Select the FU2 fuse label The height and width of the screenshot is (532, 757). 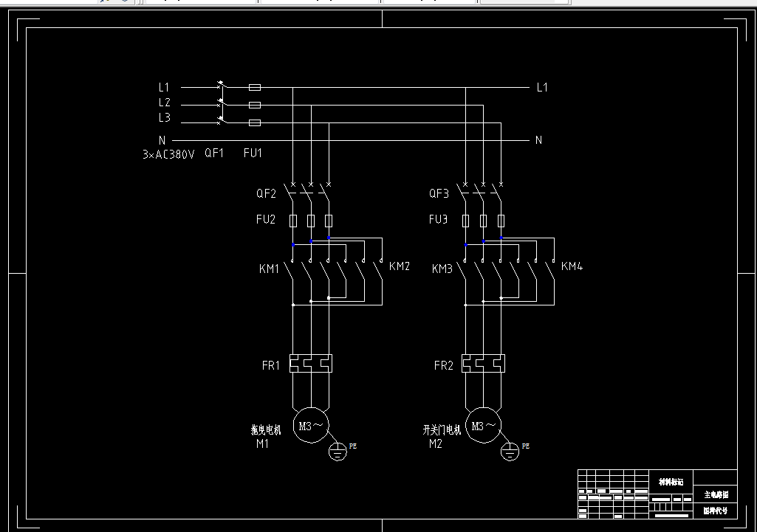point(266,219)
